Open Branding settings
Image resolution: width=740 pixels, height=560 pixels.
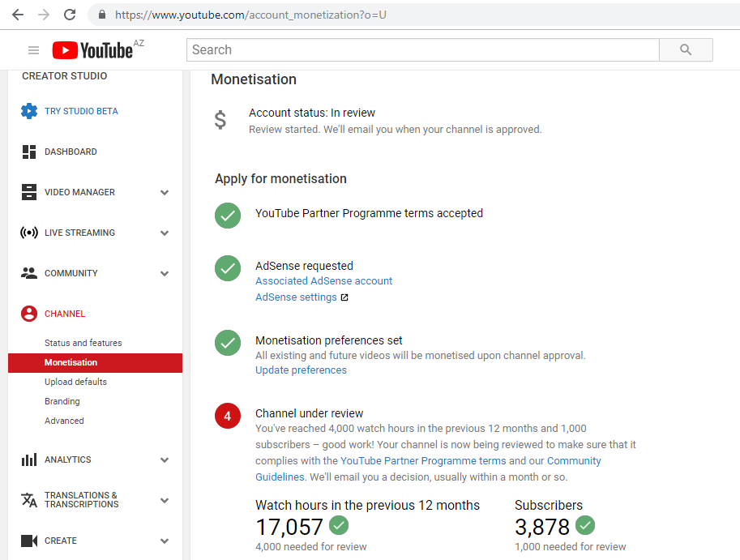click(62, 401)
